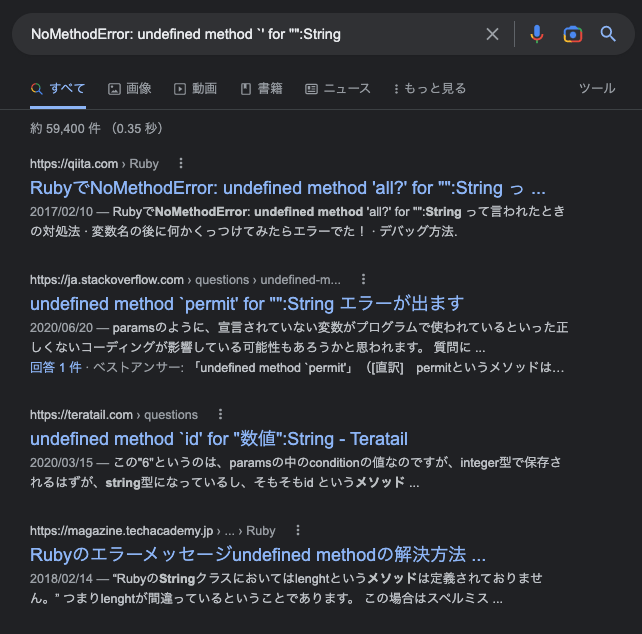642x634 pixels.
Task: Click the https://ja.stackoverflow.com breadcrumb URL
Action: click(106, 280)
